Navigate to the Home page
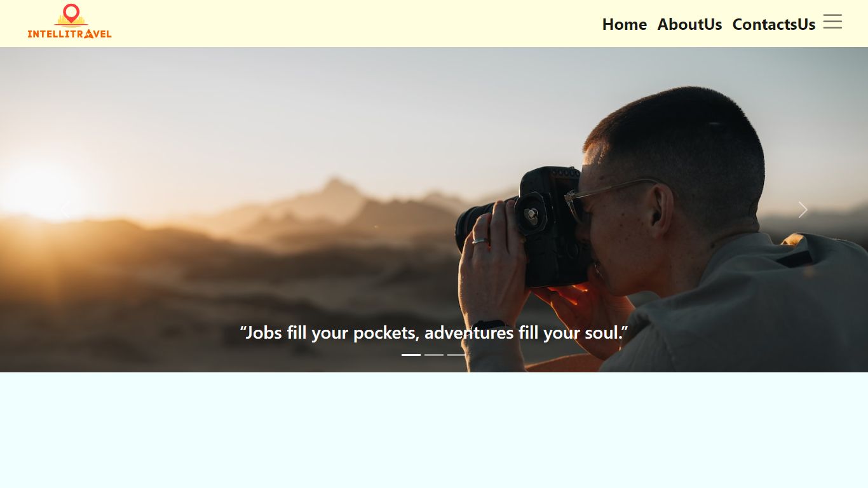868x488 pixels. tap(625, 24)
